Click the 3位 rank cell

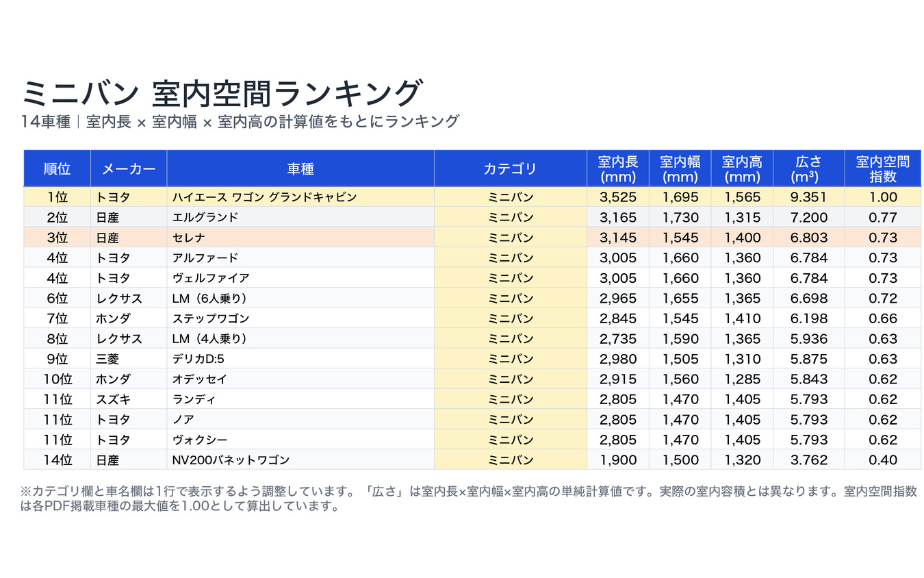pos(57,238)
